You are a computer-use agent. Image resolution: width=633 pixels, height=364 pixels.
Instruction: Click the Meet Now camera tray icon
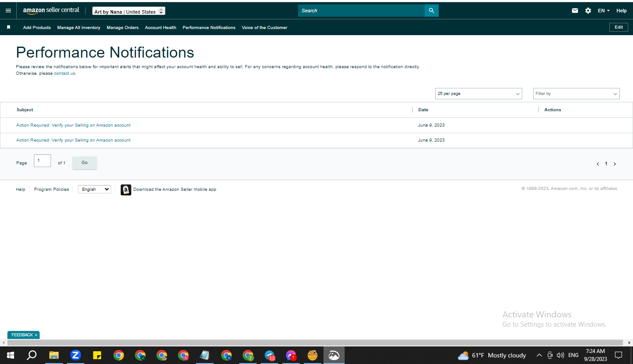click(x=549, y=355)
